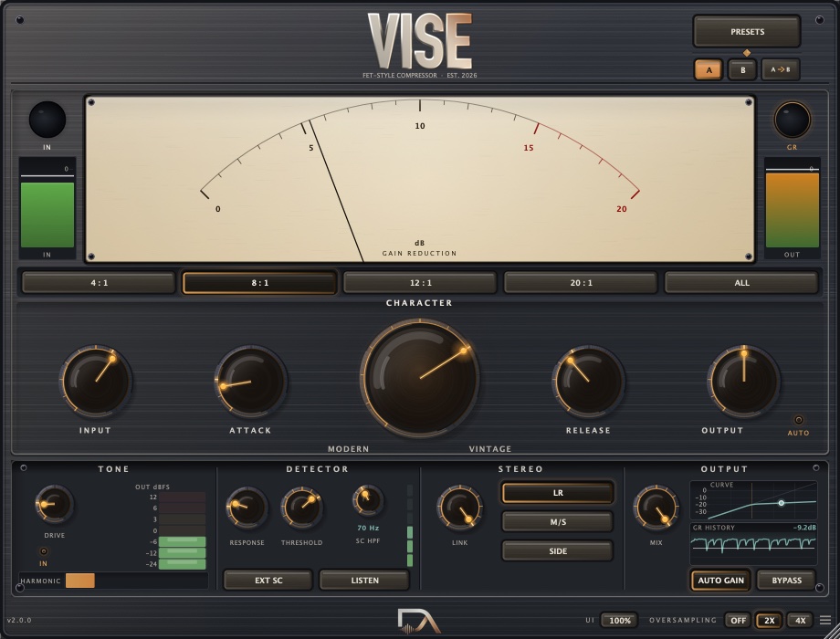Click the detector vertical level meter
The height and width of the screenshot is (639, 840).
tap(410, 526)
